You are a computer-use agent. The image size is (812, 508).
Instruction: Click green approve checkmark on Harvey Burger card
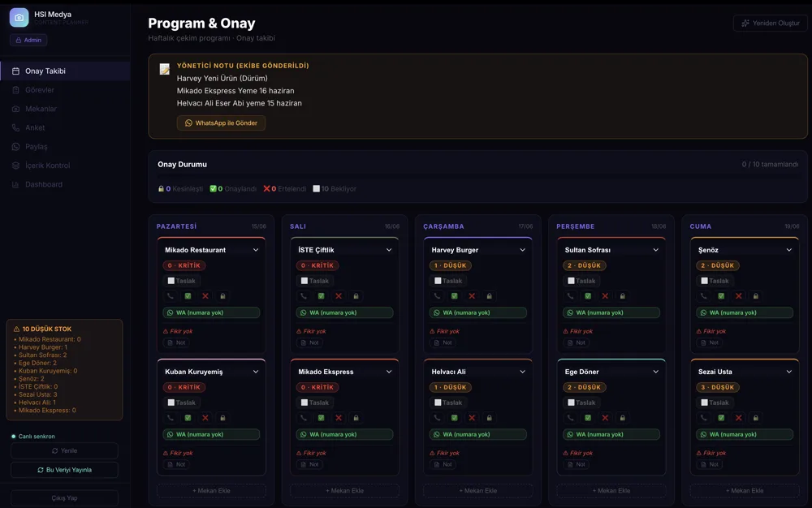[454, 296]
